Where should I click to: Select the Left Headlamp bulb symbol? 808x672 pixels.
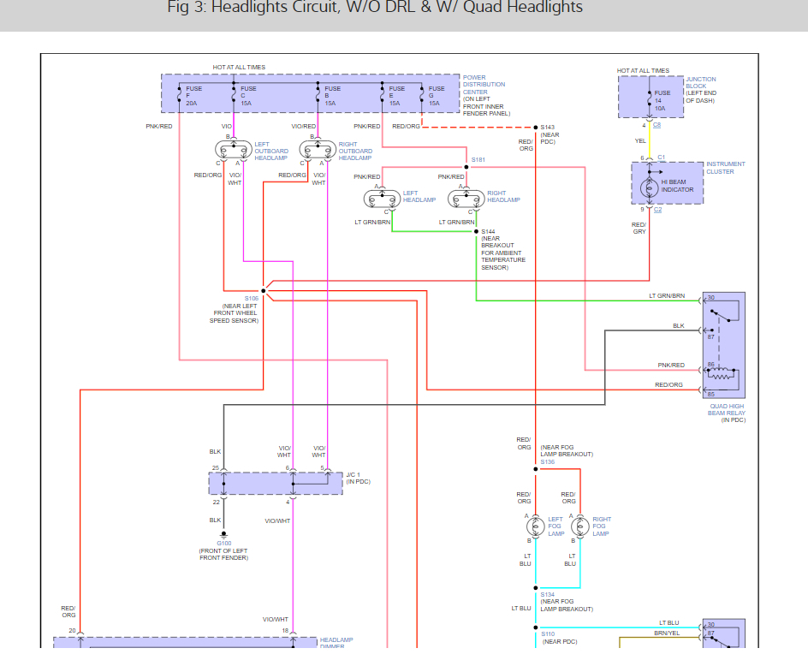pyautogui.click(x=383, y=199)
